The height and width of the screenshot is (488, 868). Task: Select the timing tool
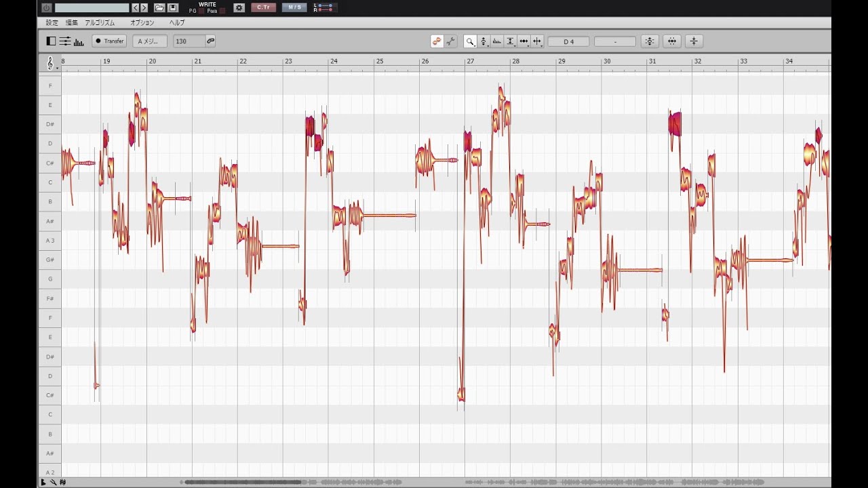[524, 41]
